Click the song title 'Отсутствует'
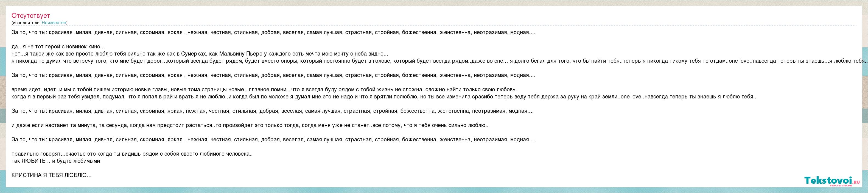The height and width of the screenshot is (193, 868). point(31,16)
